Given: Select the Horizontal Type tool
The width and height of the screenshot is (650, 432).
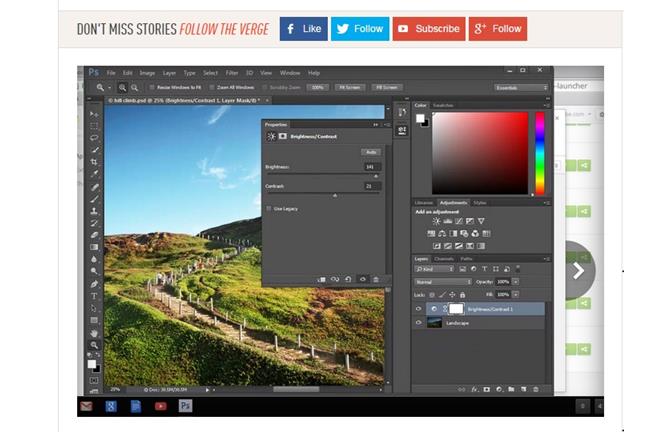Looking at the screenshot, I should (95, 296).
